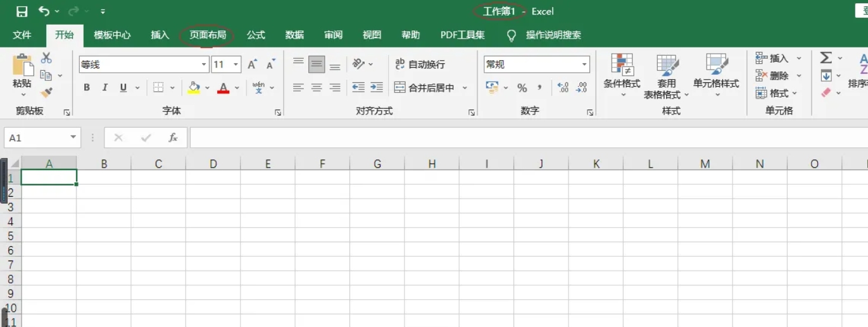This screenshot has width=868, height=327.
Task: Select the 模板中心 tab
Action: pyautogui.click(x=112, y=35)
